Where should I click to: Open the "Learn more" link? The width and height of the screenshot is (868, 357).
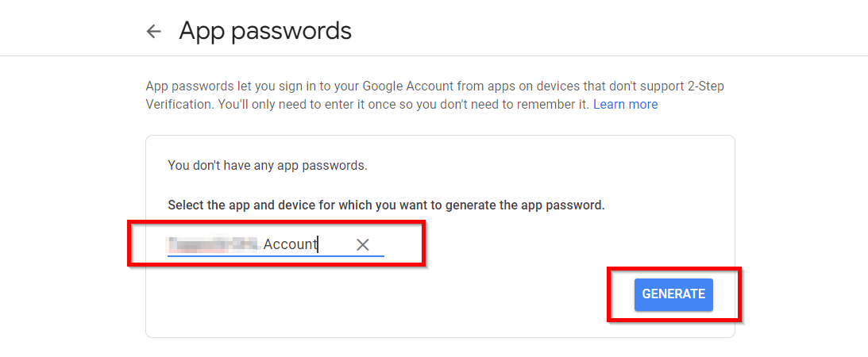(625, 105)
